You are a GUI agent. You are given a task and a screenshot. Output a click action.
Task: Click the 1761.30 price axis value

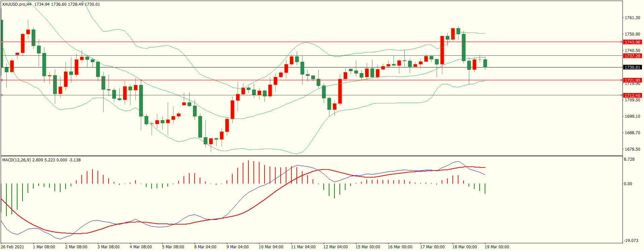pyautogui.click(x=632, y=18)
